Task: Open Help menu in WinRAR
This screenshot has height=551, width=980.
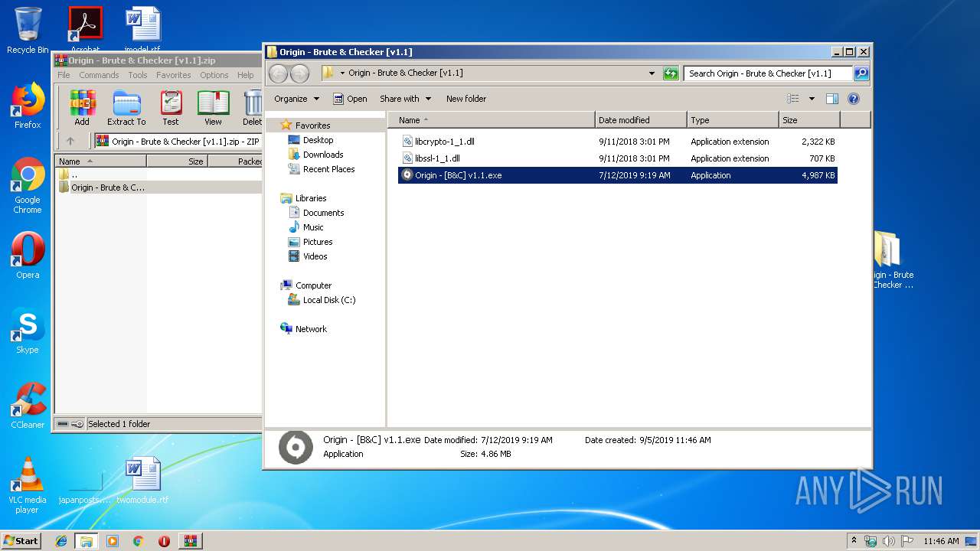Action: click(245, 75)
